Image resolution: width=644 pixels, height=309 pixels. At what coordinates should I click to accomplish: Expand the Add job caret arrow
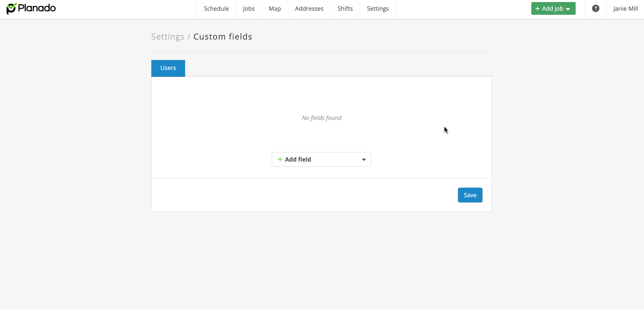pyautogui.click(x=568, y=9)
